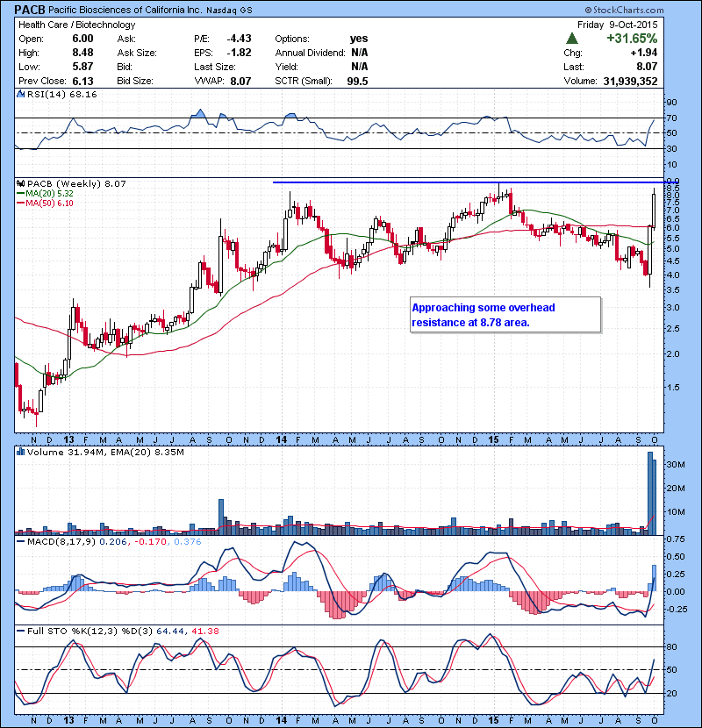Click the RSI(14) 68.16 panel label
702x728 pixels.
click(61, 94)
